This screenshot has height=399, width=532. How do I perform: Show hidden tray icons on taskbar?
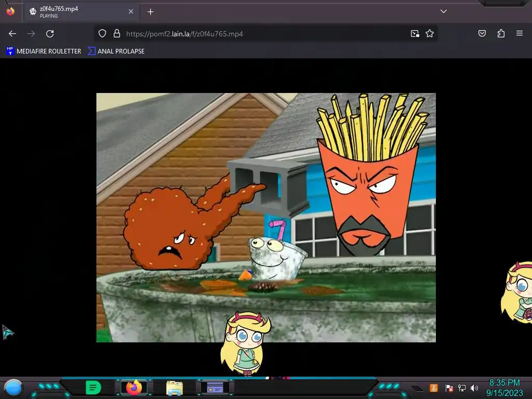click(x=417, y=388)
